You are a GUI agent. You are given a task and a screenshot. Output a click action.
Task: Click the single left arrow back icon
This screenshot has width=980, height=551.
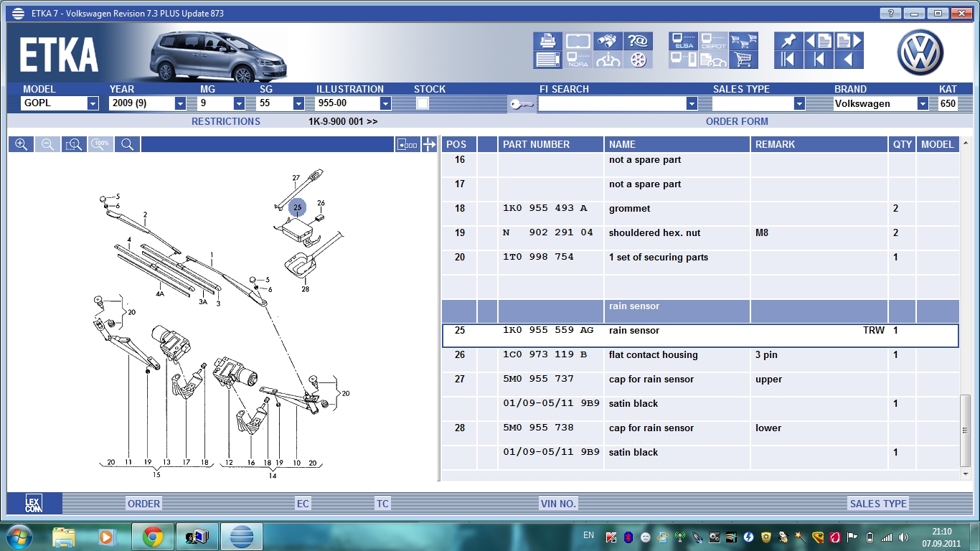(x=849, y=60)
